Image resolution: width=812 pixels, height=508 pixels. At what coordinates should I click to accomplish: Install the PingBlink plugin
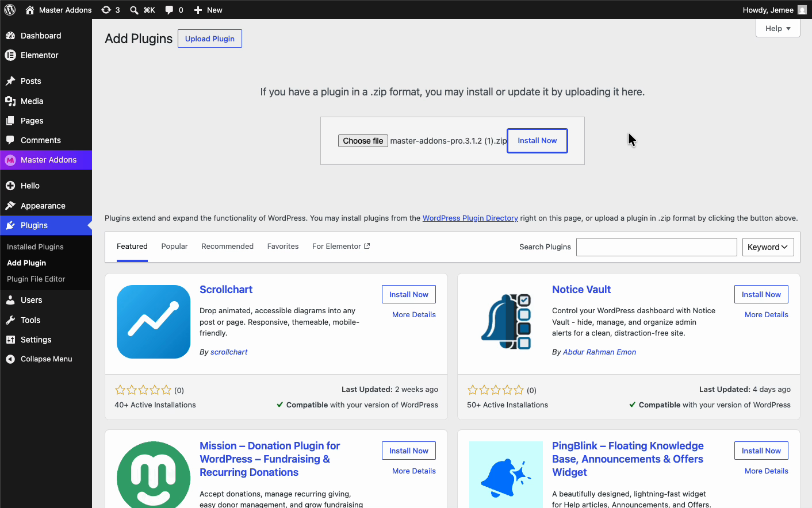click(761, 451)
